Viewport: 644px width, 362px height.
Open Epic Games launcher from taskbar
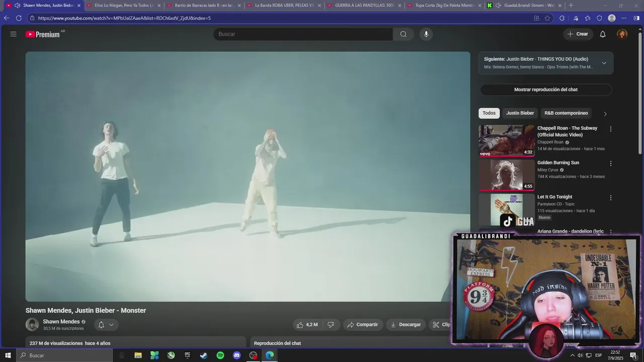coord(188,355)
